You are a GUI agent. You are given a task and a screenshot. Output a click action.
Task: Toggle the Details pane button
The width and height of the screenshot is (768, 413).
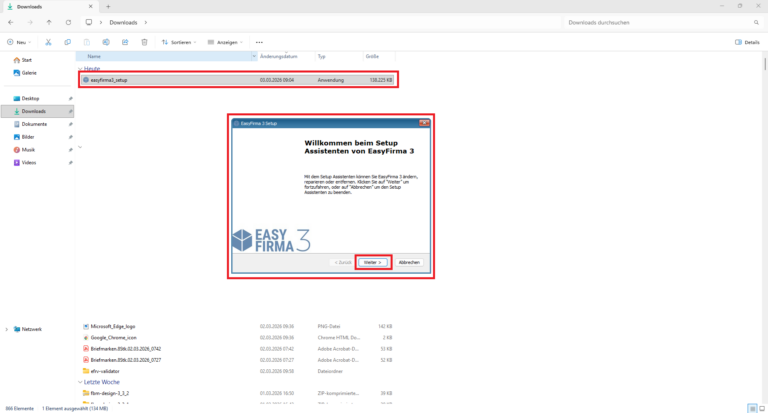click(747, 42)
